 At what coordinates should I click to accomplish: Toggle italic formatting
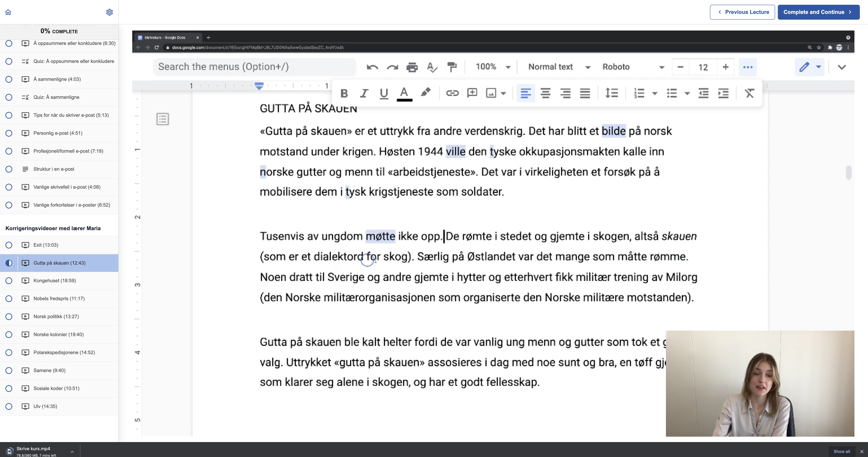364,93
